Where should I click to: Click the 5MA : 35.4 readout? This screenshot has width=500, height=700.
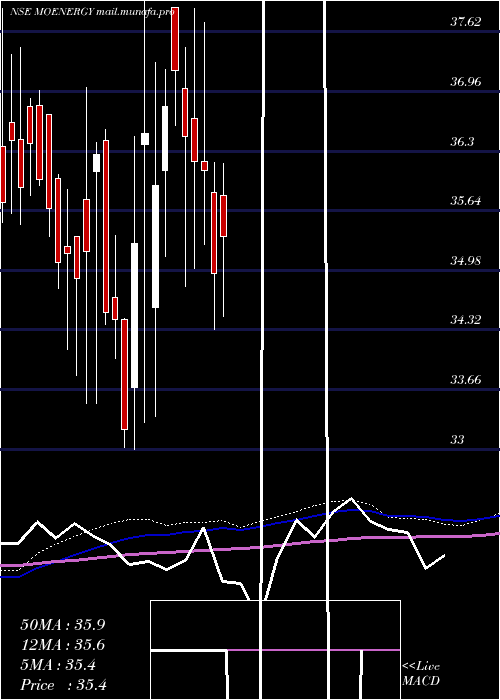tap(58, 665)
